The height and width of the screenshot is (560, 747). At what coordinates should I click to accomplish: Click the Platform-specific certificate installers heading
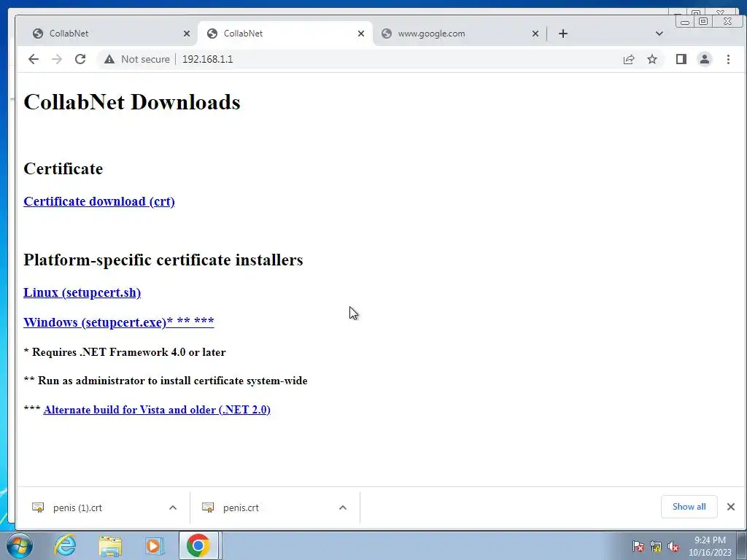pyautogui.click(x=163, y=260)
